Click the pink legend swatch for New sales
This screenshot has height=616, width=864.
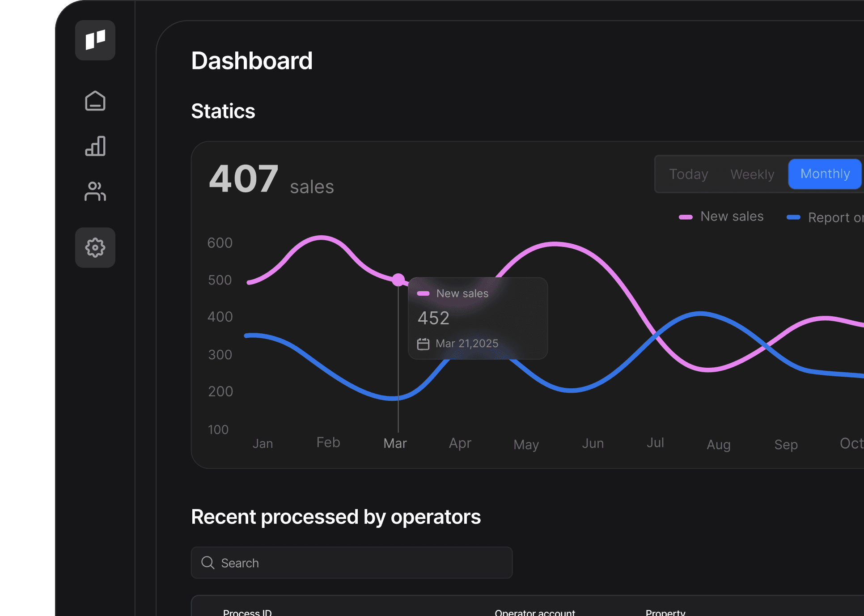pyautogui.click(x=686, y=217)
